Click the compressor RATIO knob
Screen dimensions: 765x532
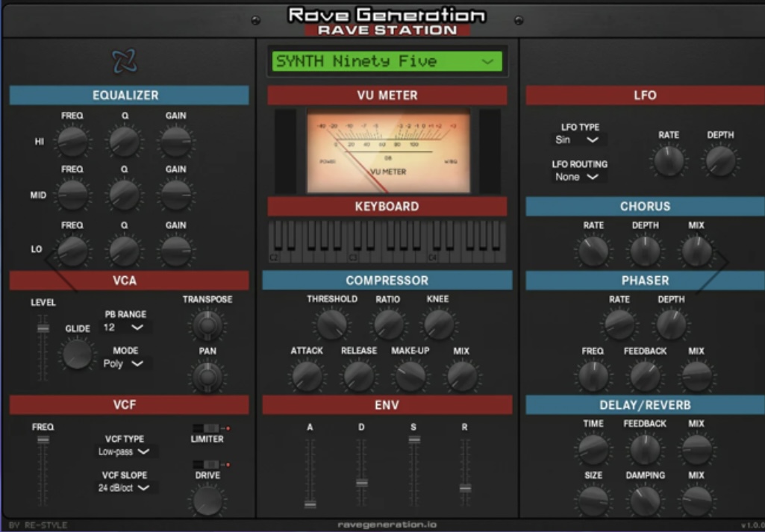pos(388,325)
